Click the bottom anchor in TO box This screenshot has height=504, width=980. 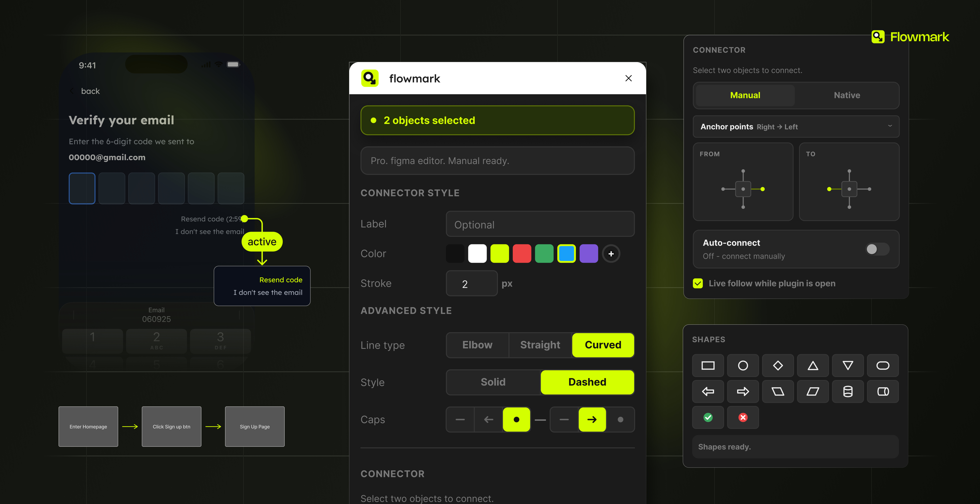coord(849,207)
